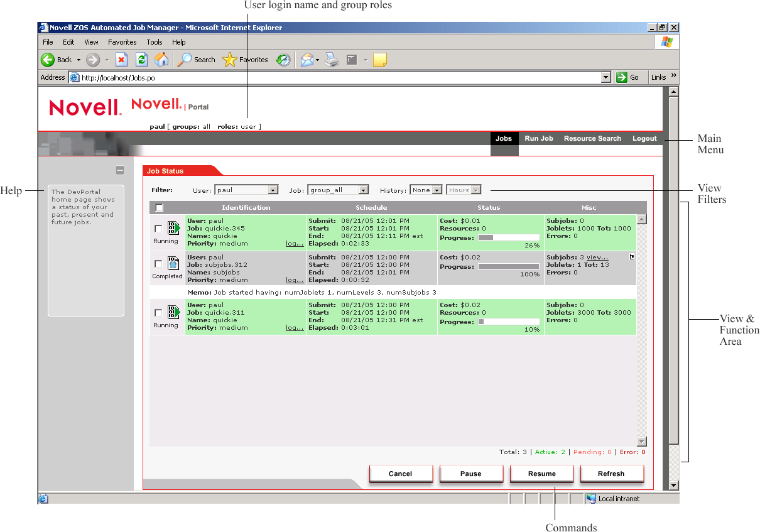Viewport: 760px width, 532px height.
Task: Check the box for job quickie.345
Action: (158, 229)
